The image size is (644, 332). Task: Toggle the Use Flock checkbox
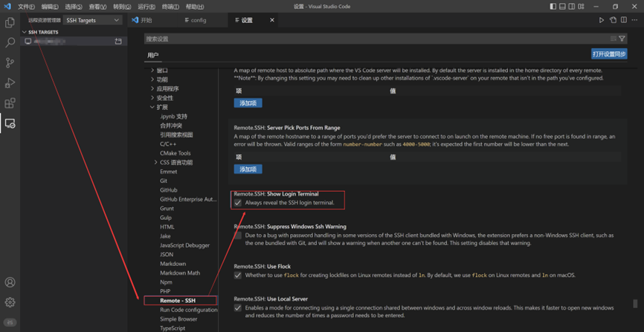coord(238,276)
